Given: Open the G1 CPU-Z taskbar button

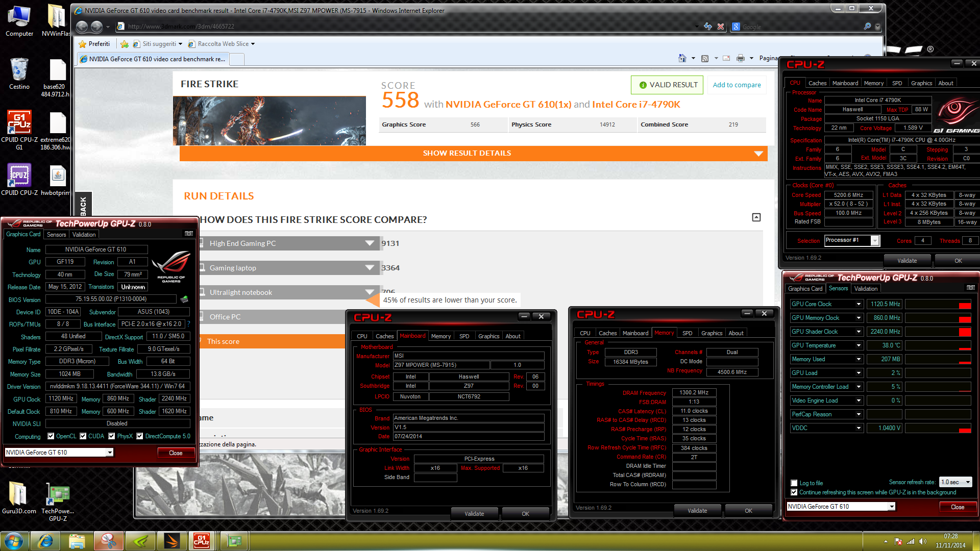Looking at the screenshot, I should (x=202, y=541).
